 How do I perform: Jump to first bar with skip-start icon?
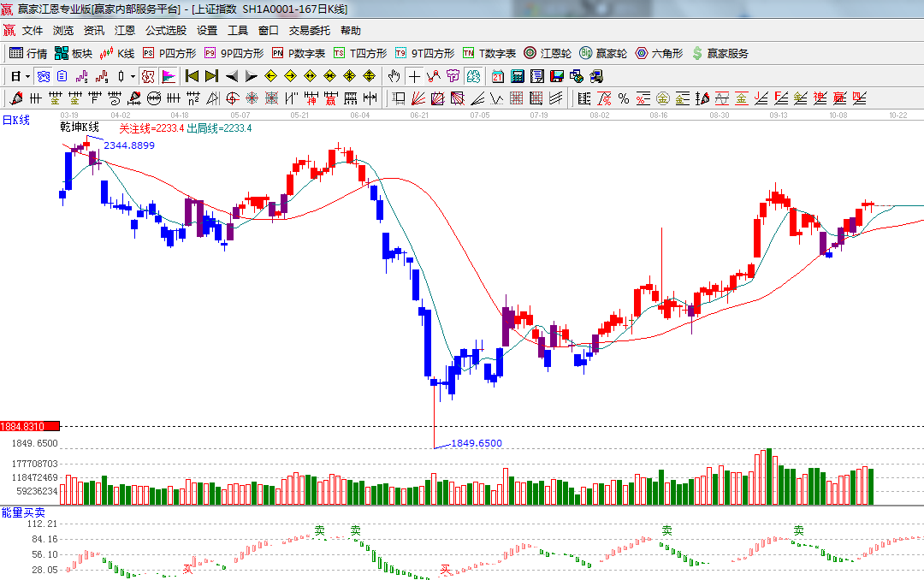[x=192, y=76]
